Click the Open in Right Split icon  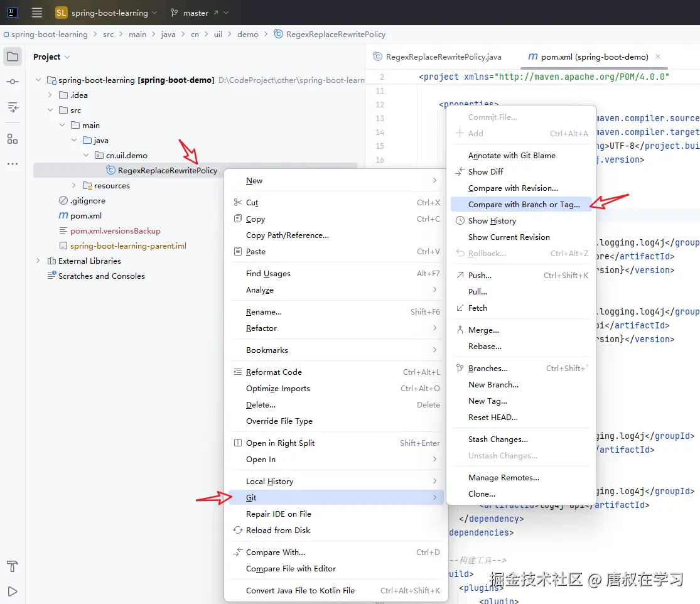coord(238,443)
